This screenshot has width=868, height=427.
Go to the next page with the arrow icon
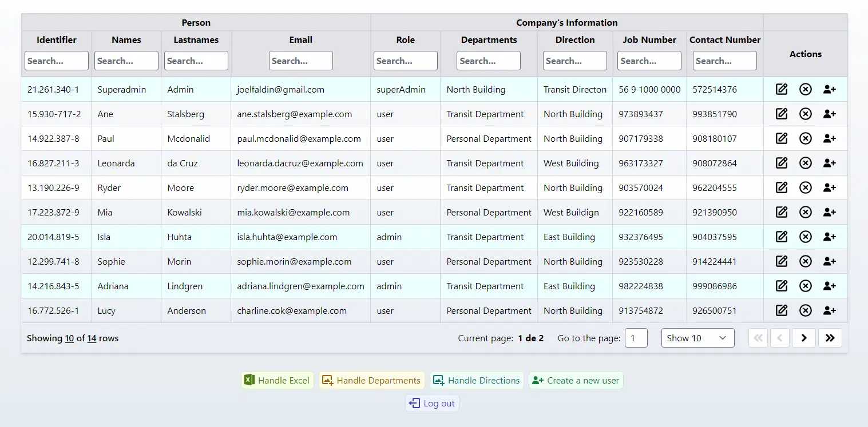click(x=804, y=338)
